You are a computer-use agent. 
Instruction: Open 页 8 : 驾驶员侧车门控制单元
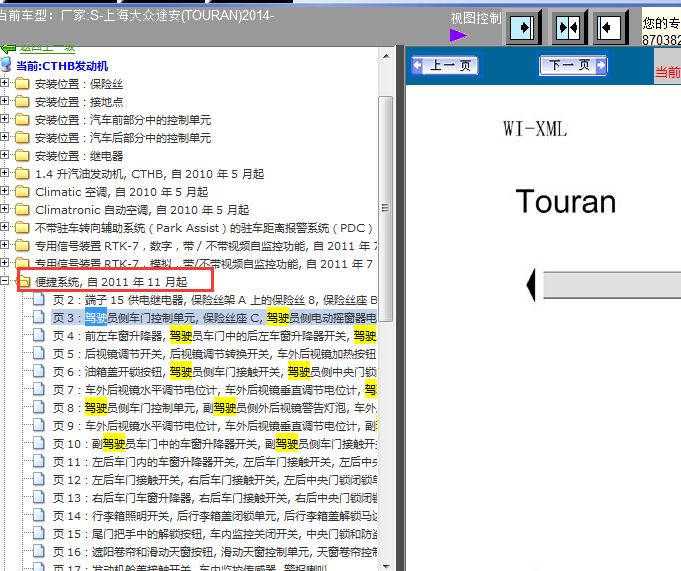point(215,408)
